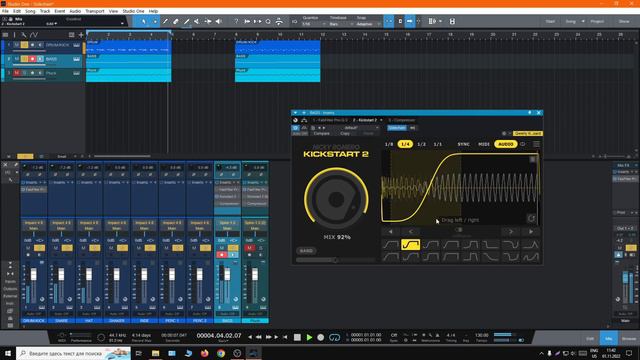The image size is (640, 360).
Task: Switch to FabFilter Pro-Q insert tab
Action: tap(330, 120)
